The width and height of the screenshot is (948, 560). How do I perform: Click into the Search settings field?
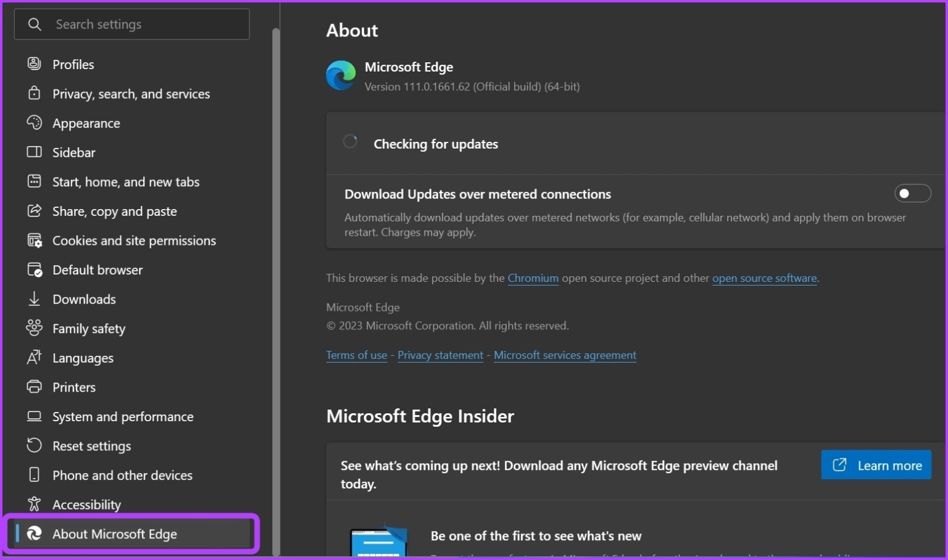coord(131,24)
